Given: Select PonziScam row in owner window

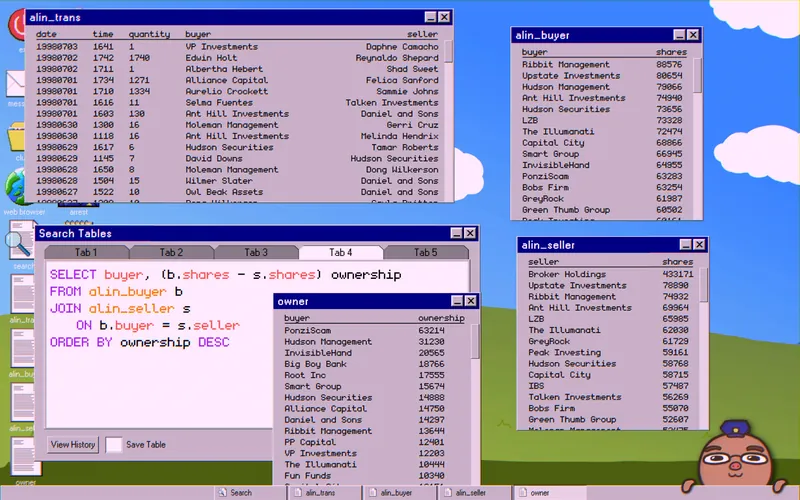Looking at the screenshot, I should pyautogui.click(x=376, y=330).
